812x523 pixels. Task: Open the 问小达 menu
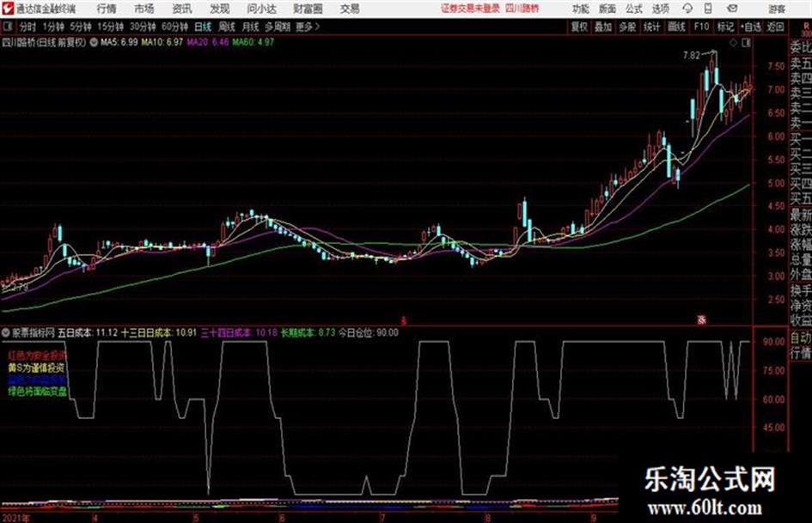(261, 9)
